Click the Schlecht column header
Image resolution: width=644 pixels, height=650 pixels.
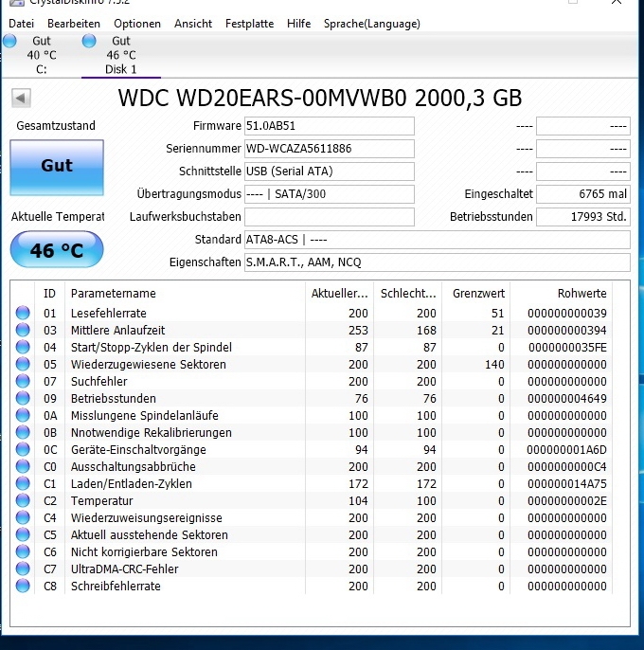408,294
